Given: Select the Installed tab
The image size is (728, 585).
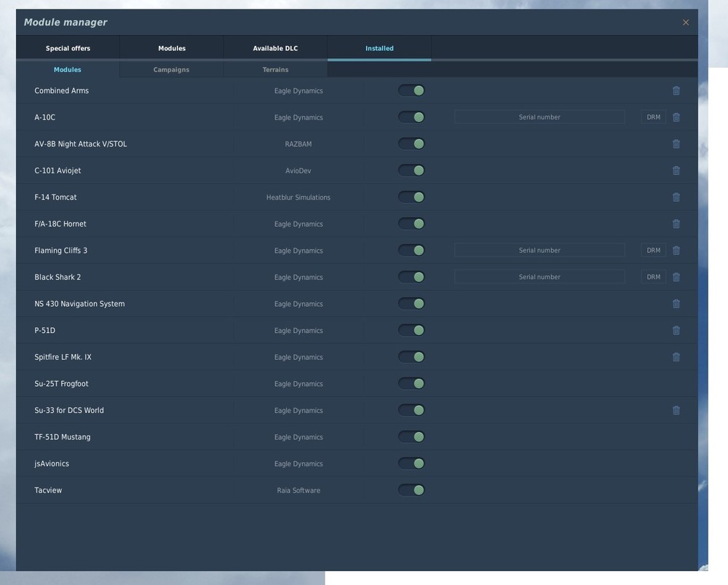Looking at the screenshot, I should [379, 48].
